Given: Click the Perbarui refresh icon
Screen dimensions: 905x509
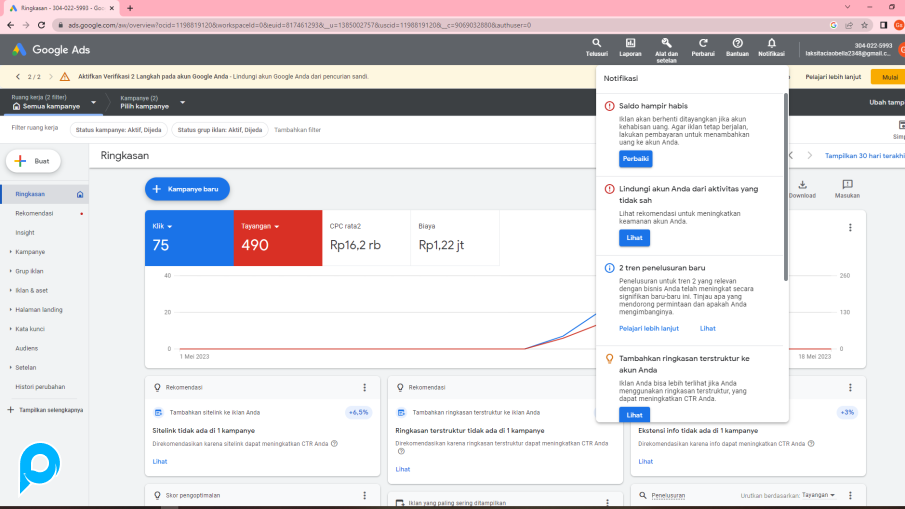Looking at the screenshot, I should click(704, 44).
